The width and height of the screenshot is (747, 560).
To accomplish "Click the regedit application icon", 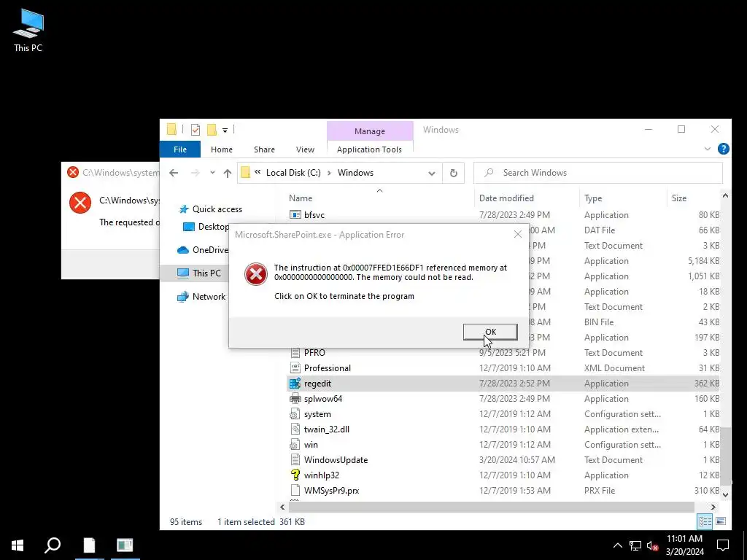I will pos(295,384).
